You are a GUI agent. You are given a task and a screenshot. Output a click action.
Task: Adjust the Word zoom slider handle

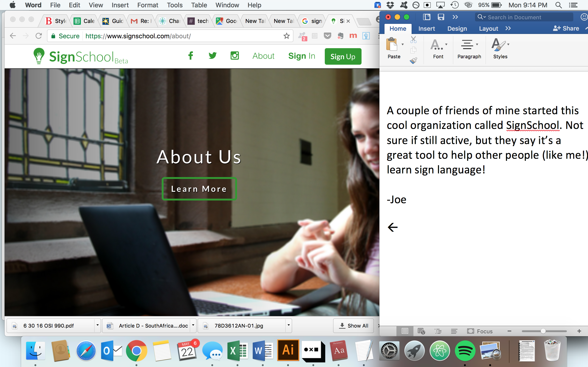tap(543, 331)
